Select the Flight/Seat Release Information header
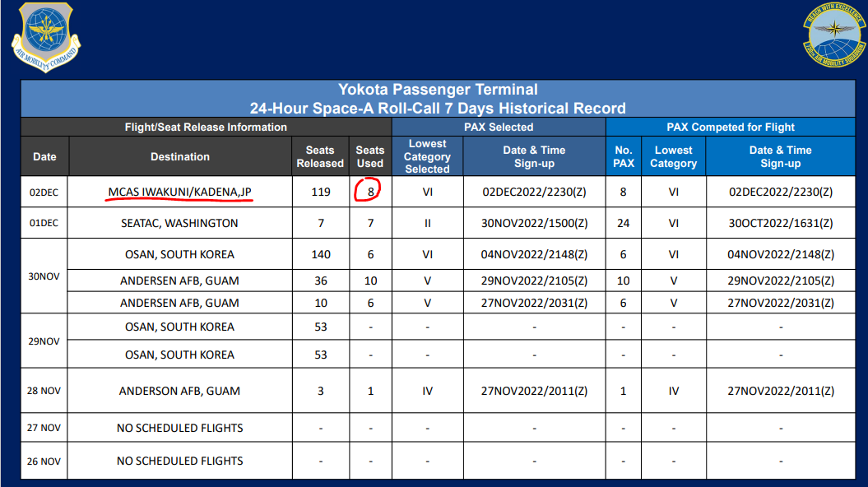This screenshot has height=487, width=868. coord(206,128)
